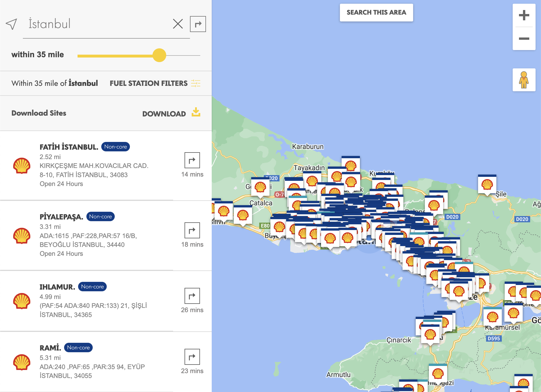Get directions to RAMİ station
This screenshot has width=541, height=392.
192,357
